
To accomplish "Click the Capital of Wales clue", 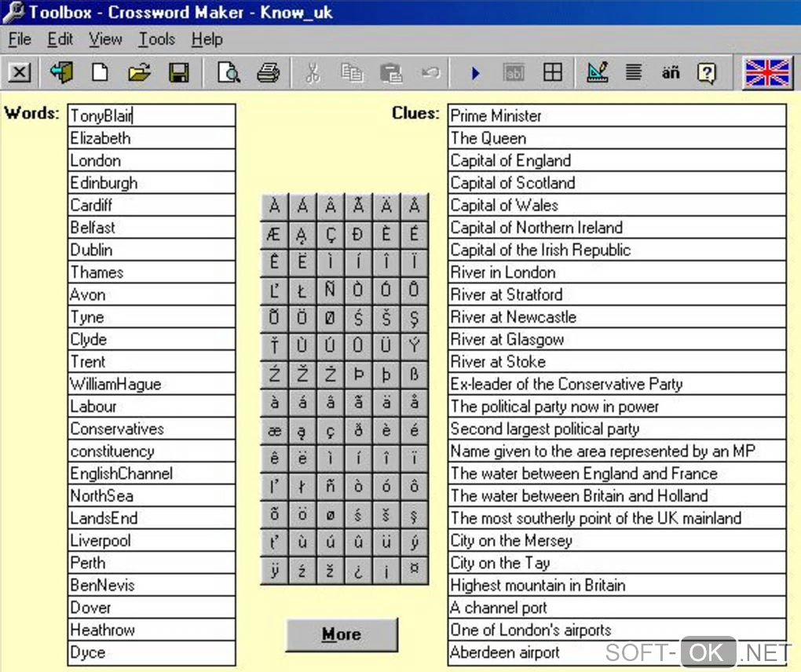I will point(617,205).
